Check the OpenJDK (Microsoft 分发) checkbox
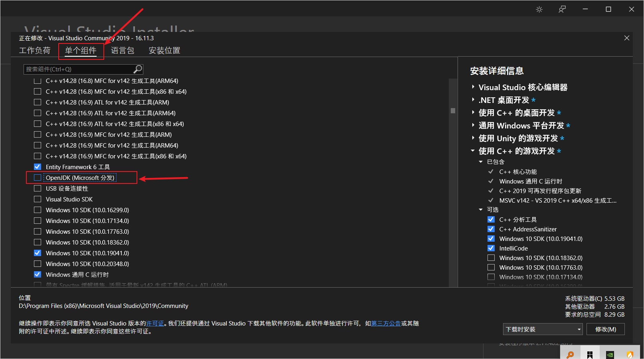This screenshot has height=359, width=644. [x=38, y=178]
